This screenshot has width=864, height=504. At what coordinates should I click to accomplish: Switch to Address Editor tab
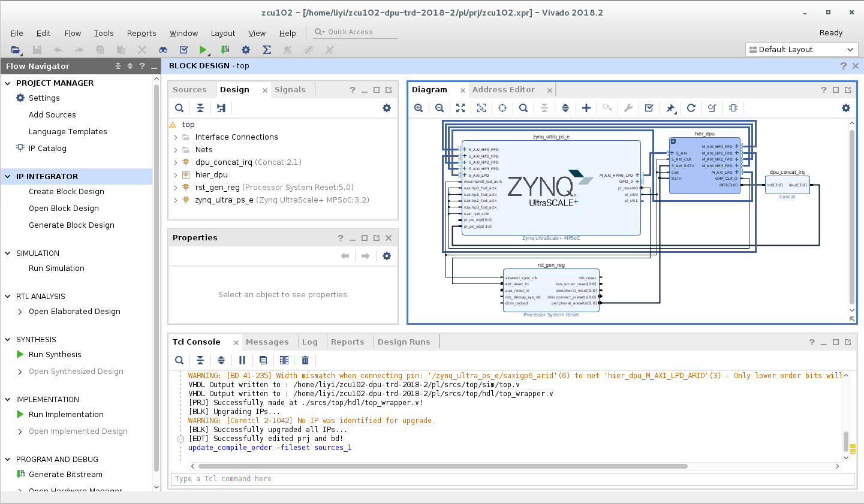click(504, 90)
